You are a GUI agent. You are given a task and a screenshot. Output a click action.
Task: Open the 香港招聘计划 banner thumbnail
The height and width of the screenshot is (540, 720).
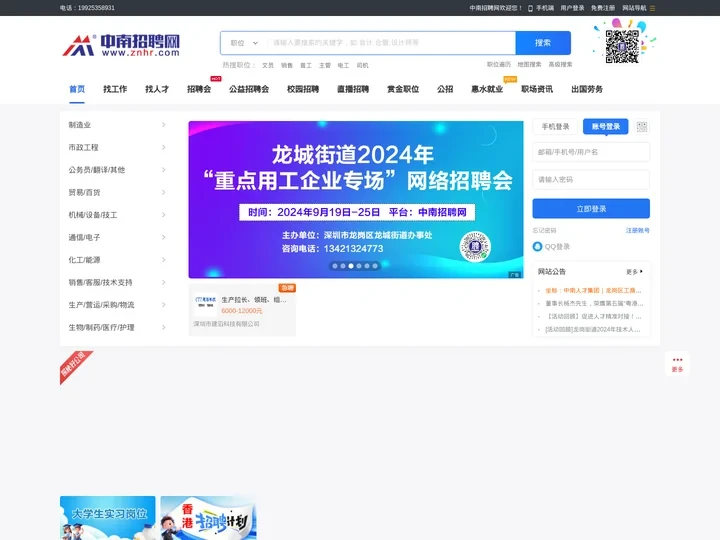tap(208, 518)
